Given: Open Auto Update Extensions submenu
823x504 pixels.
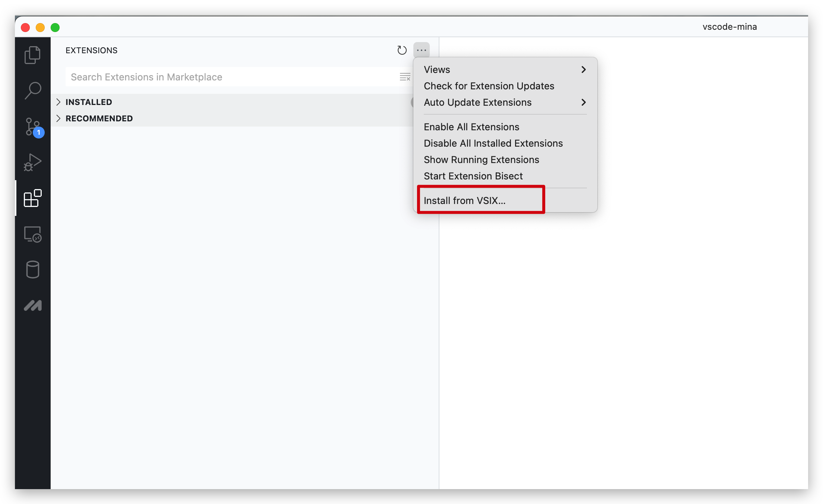Looking at the screenshot, I should (x=505, y=102).
